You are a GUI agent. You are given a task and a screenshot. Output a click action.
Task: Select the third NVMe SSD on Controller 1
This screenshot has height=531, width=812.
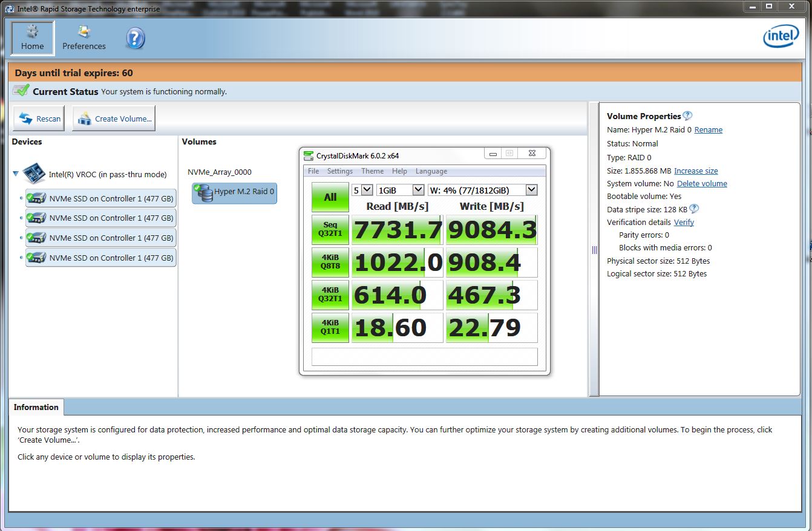pyautogui.click(x=100, y=238)
